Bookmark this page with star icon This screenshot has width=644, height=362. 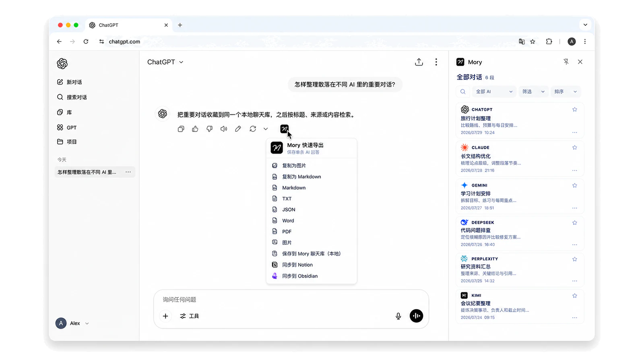533,41
